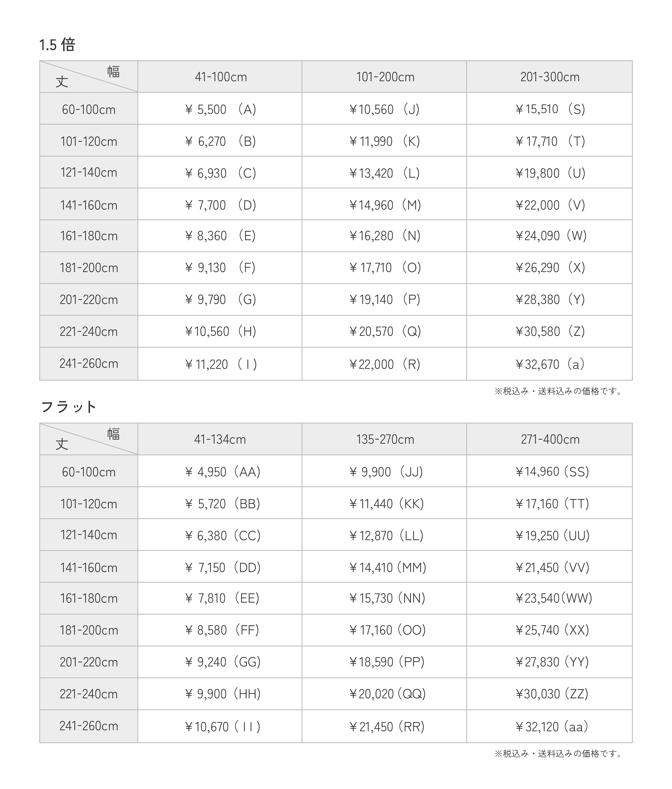Viewport: 672px width, 789px height.
Task: Select the ¥6,380 (CC) price cell
Action: click(x=222, y=536)
